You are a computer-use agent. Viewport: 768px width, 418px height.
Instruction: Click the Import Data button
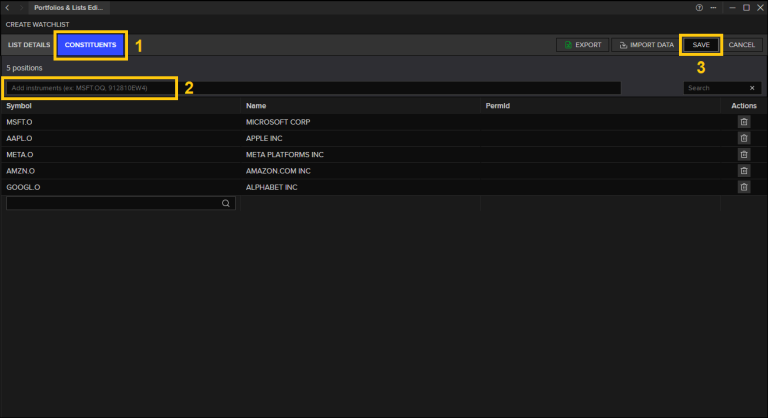click(646, 45)
